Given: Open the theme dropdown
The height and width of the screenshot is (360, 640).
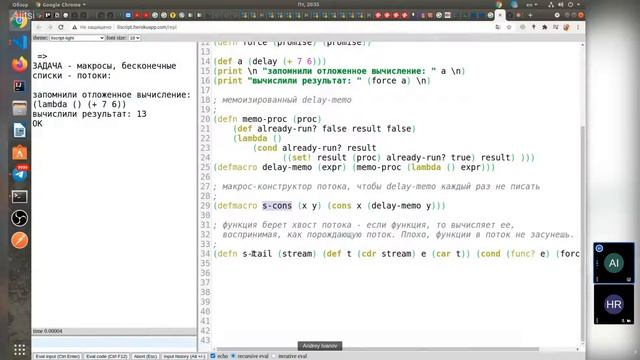Looking at the screenshot, I should tap(77, 38).
